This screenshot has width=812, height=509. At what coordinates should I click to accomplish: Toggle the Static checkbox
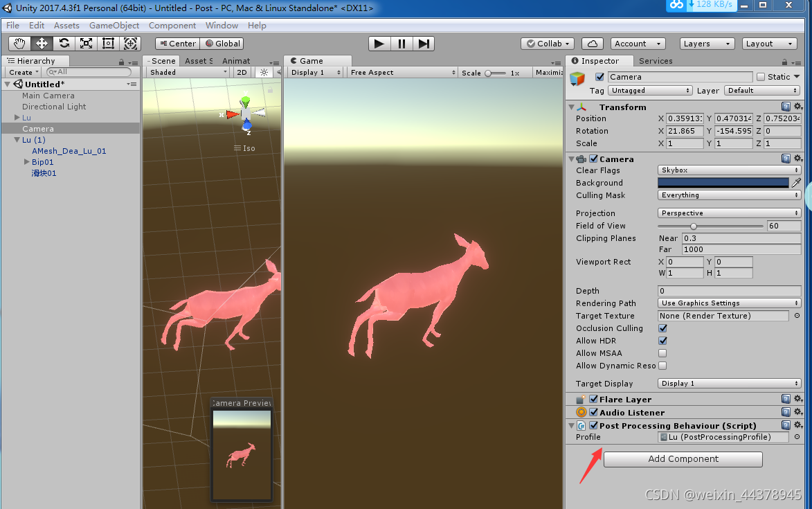(x=761, y=77)
